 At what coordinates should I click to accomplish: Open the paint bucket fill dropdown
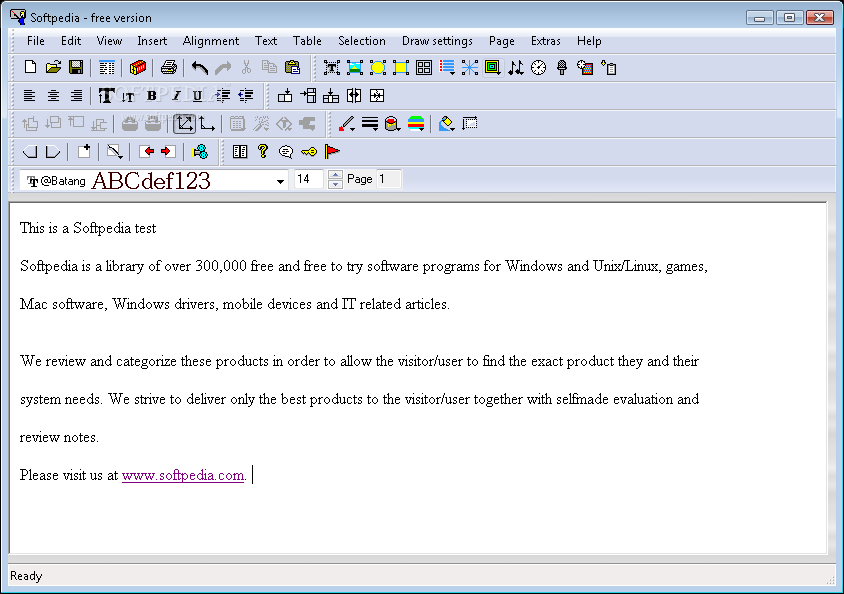point(392,124)
